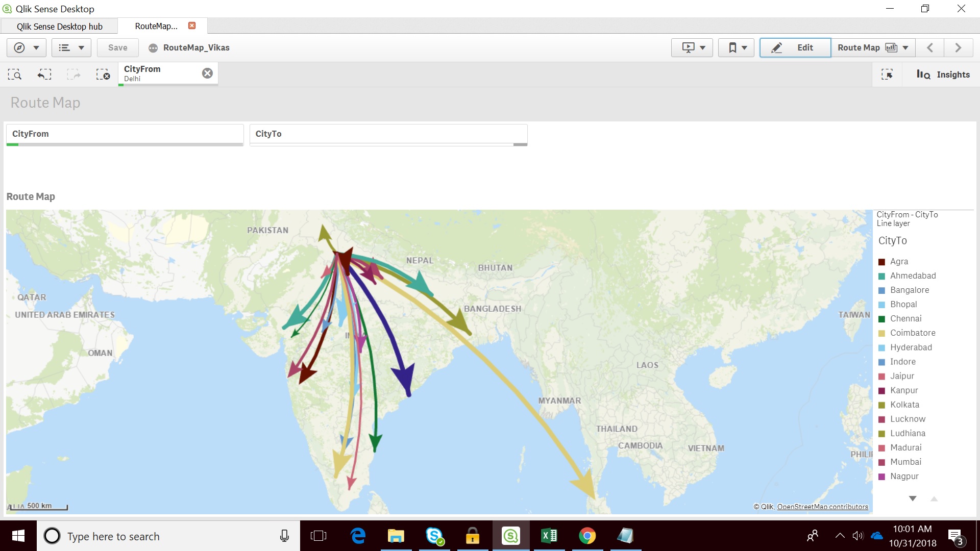Screen dimensions: 980x551
Task: Open the smart search selection tool
Action: click(14, 74)
